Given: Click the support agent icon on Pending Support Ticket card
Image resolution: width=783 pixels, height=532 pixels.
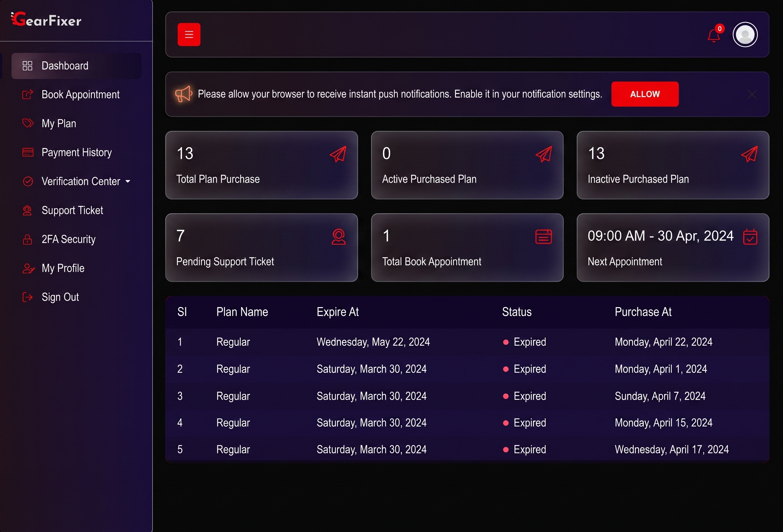Looking at the screenshot, I should point(338,237).
